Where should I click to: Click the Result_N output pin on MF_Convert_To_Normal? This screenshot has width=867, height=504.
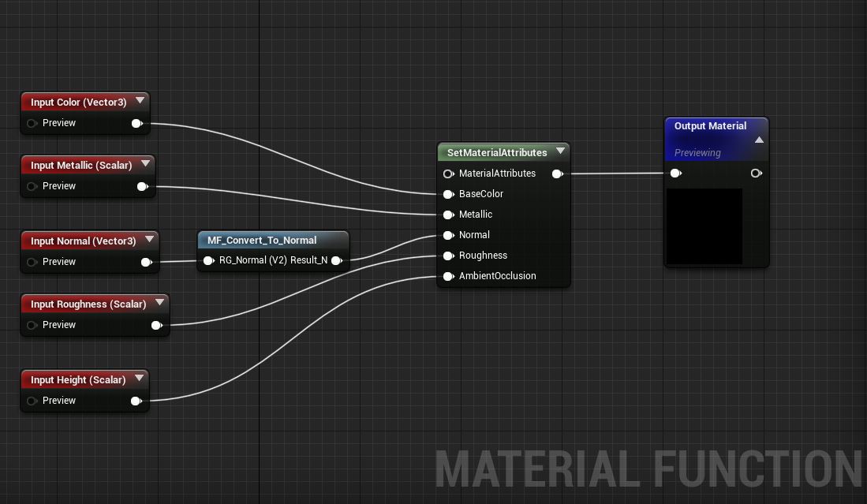click(338, 259)
